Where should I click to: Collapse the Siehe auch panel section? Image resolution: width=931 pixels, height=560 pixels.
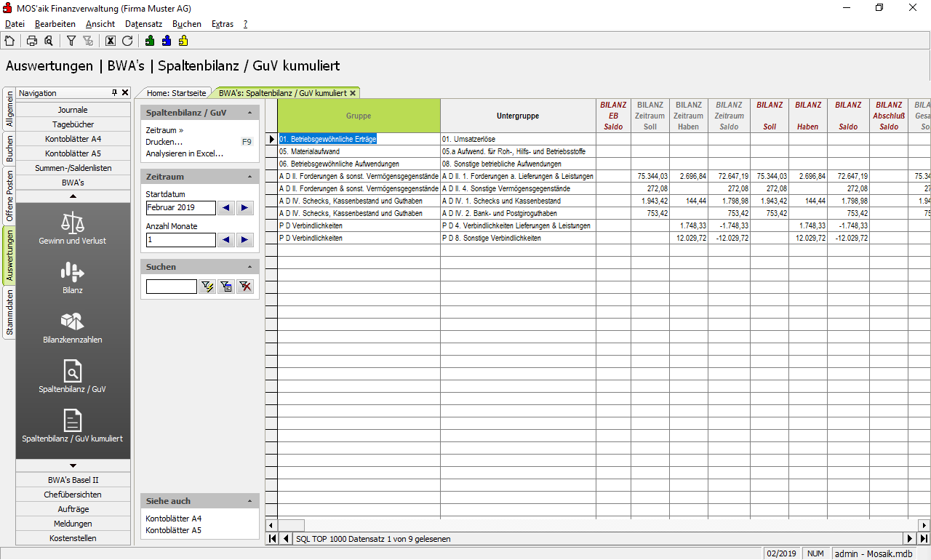(249, 501)
